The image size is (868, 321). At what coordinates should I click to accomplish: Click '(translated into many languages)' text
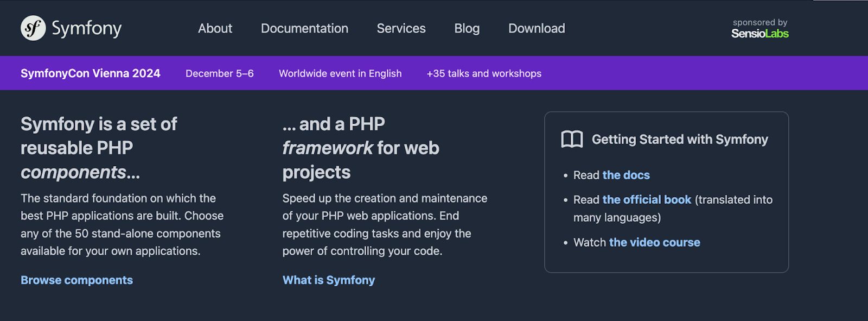pos(673,209)
